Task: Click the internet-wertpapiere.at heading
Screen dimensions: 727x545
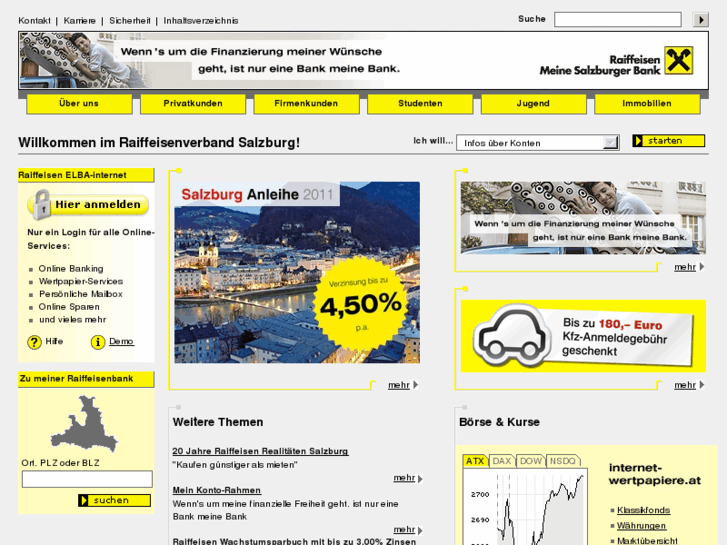Action: [x=655, y=474]
